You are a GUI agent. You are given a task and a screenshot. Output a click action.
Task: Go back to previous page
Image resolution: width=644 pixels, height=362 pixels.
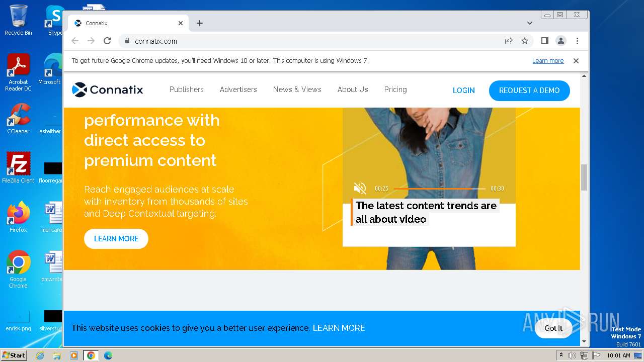[x=75, y=41]
